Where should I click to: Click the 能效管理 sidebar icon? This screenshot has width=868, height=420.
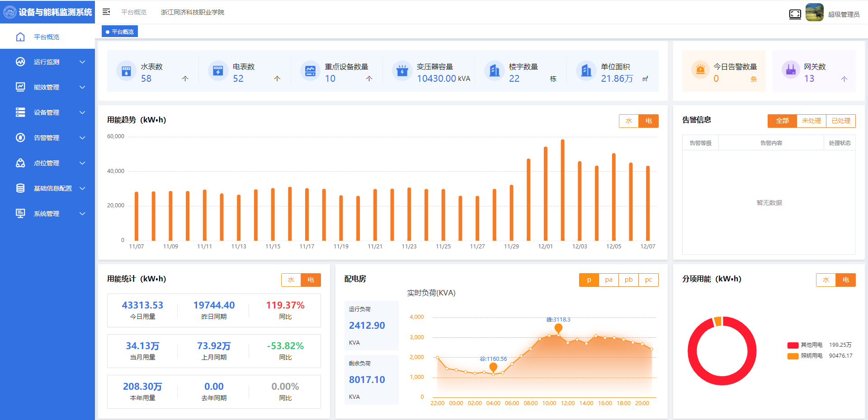tap(20, 87)
